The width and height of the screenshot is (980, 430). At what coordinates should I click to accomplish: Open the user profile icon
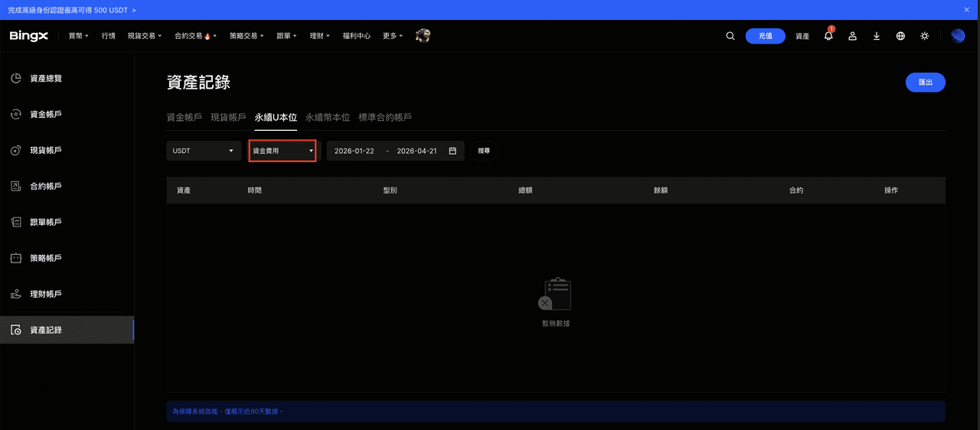tap(852, 36)
